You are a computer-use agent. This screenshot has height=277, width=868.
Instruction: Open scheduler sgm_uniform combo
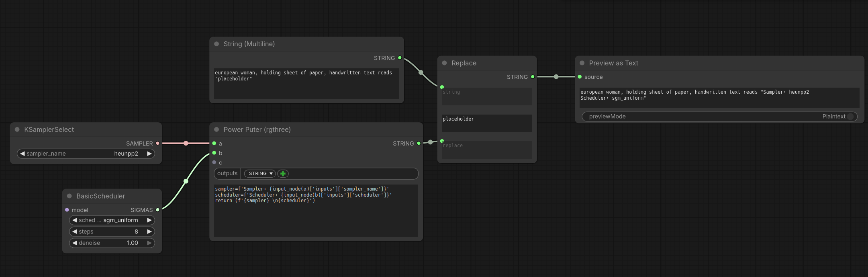point(112,220)
